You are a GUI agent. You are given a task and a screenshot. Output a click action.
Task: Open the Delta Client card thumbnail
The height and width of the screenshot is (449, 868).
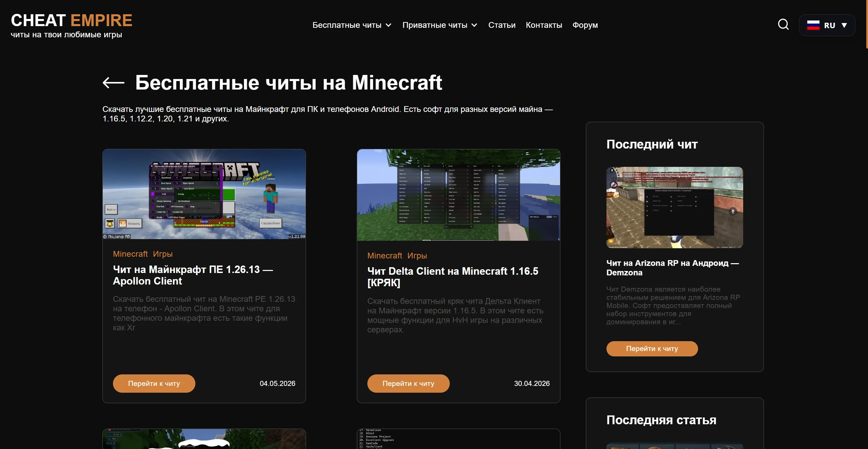(459, 195)
